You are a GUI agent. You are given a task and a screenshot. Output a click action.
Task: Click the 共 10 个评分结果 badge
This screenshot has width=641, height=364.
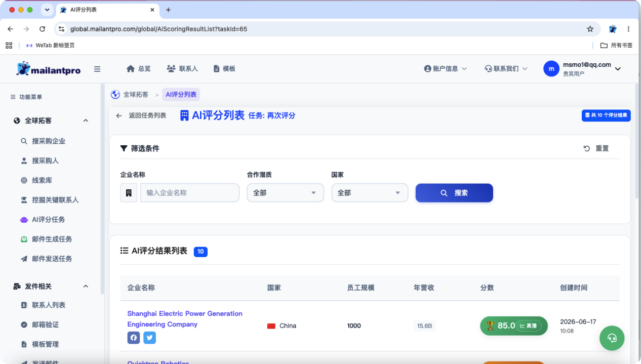606,115
